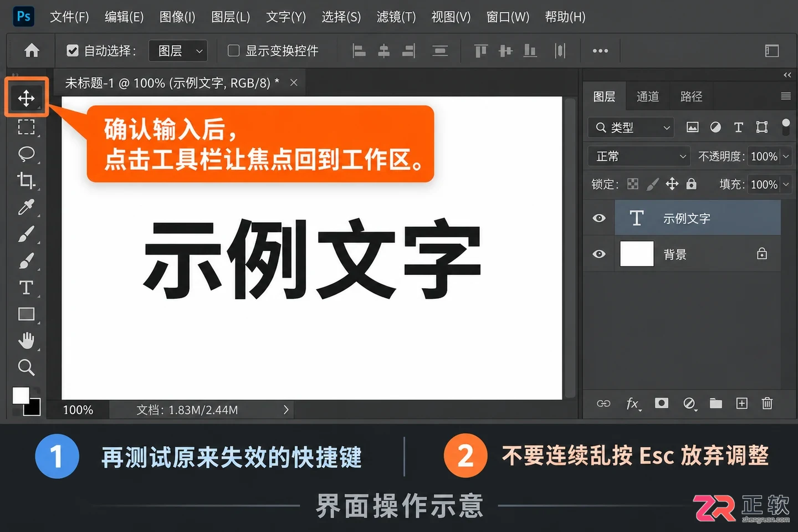Expand the 不透明度 value dropdown arrow
This screenshot has height=532, width=798.
(x=786, y=156)
